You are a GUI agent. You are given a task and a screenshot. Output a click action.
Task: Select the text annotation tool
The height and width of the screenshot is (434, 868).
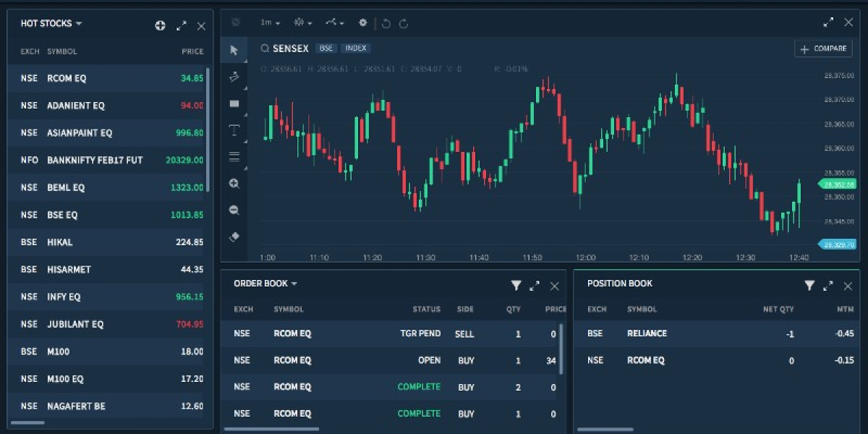(234, 130)
